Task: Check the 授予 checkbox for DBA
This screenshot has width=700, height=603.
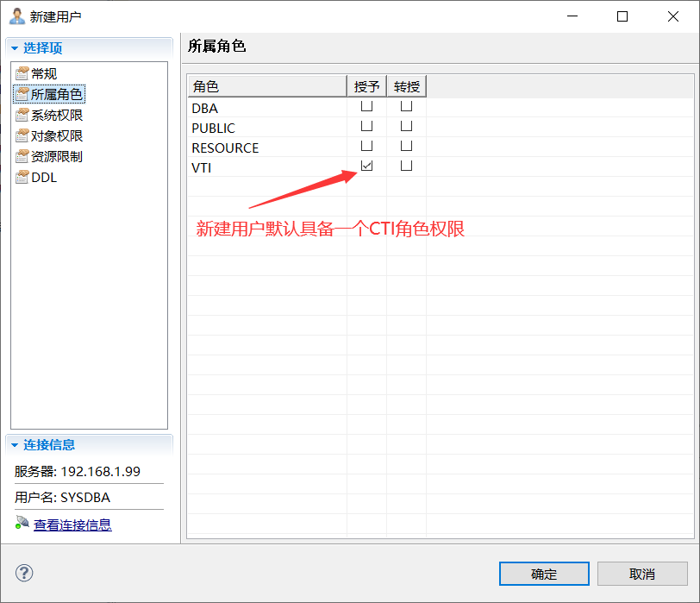Action: [x=366, y=105]
